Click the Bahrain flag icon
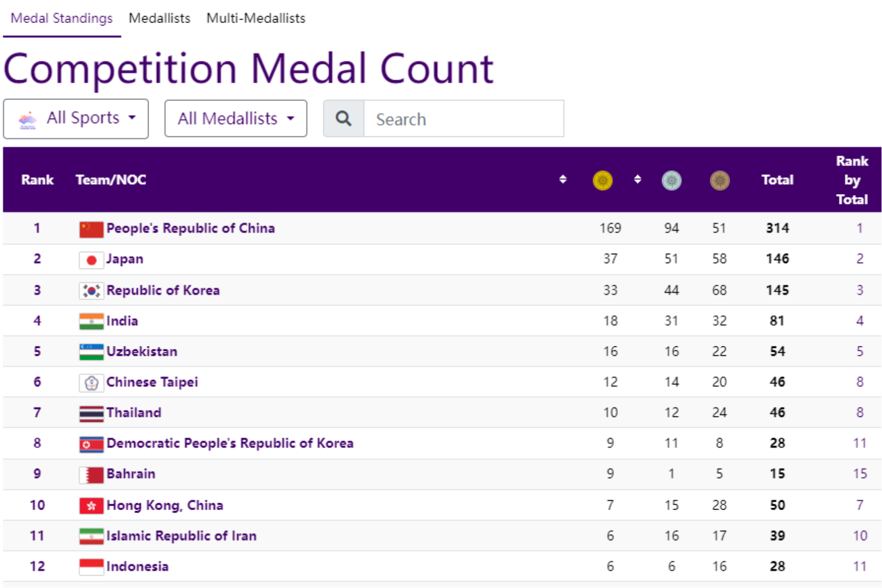This screenshot has height=588, width=882. 91,474
